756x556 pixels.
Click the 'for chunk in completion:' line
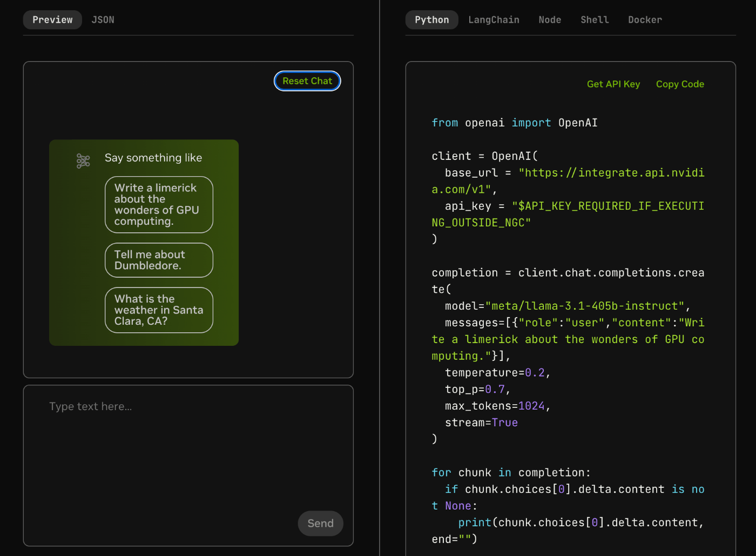[511, 473]
